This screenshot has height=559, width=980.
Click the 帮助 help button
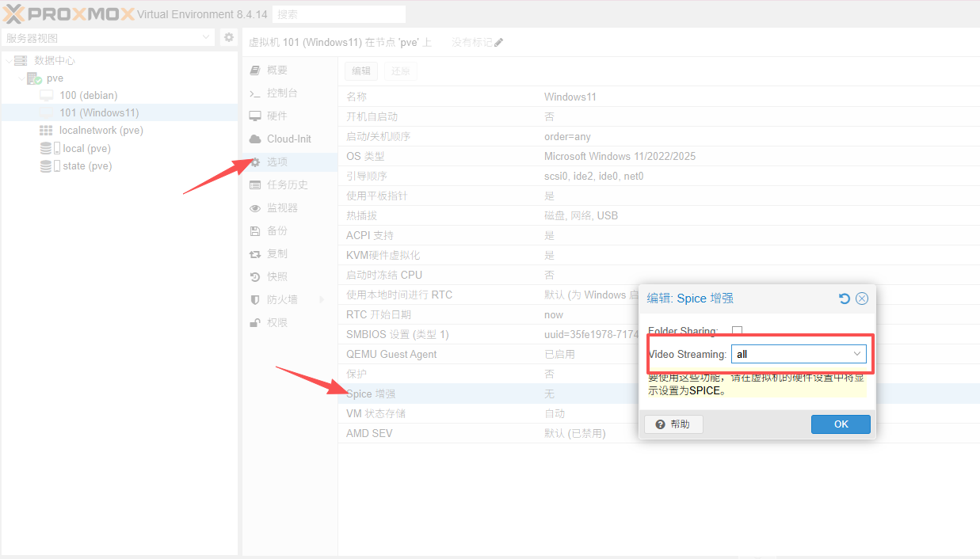point(673,424)
